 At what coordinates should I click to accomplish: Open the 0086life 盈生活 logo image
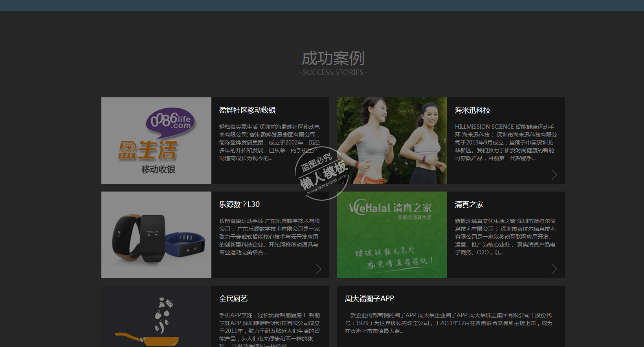click(156, 141)
